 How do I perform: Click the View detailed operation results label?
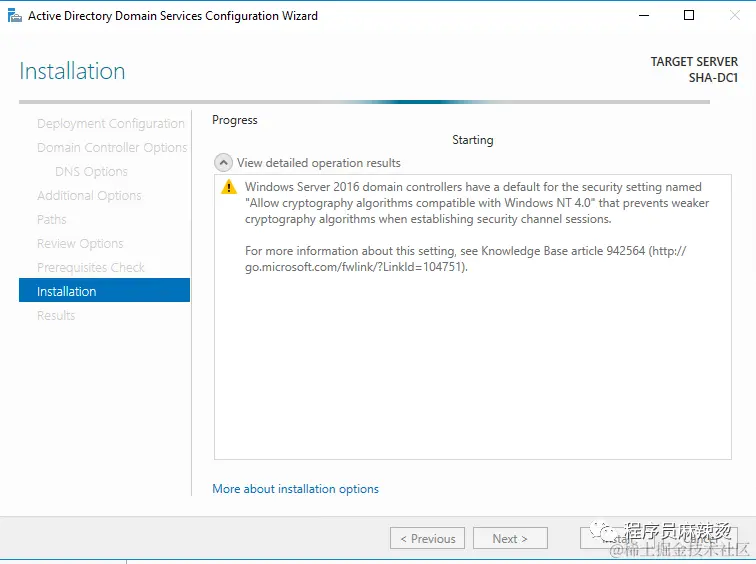click(x=318, y=163)
